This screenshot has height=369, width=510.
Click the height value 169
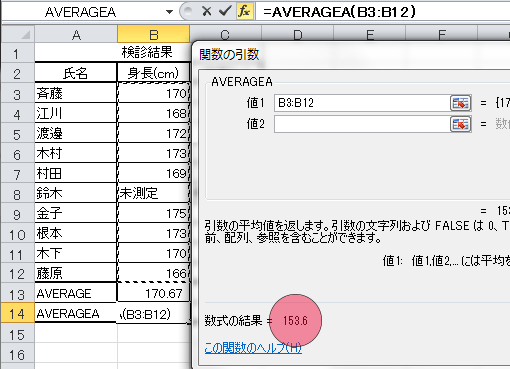pyautogui.click(x=153, y=173)
